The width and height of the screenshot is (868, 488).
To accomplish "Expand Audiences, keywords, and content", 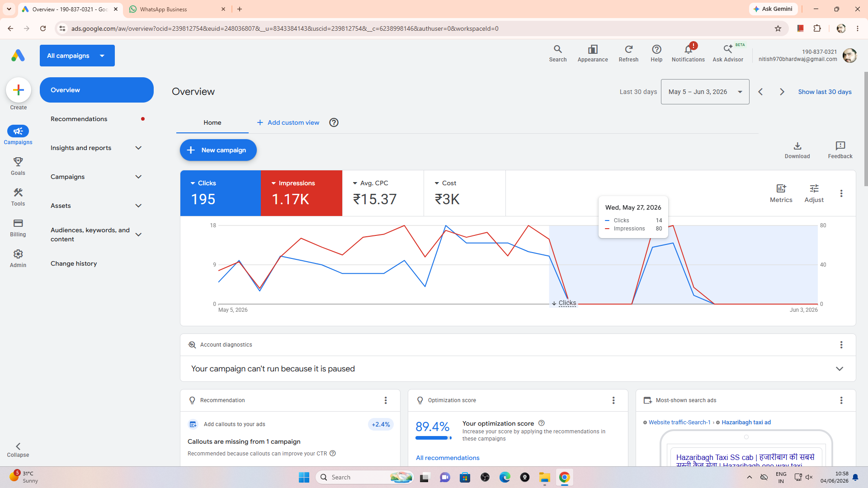I will coord(96,235).
